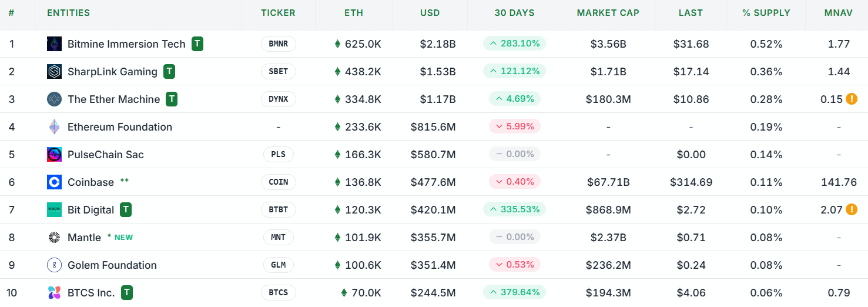Screen dimensions: 868x307
Task: Click the orange warning icon beside MNAV 0.15
Action: pos(851,99)
